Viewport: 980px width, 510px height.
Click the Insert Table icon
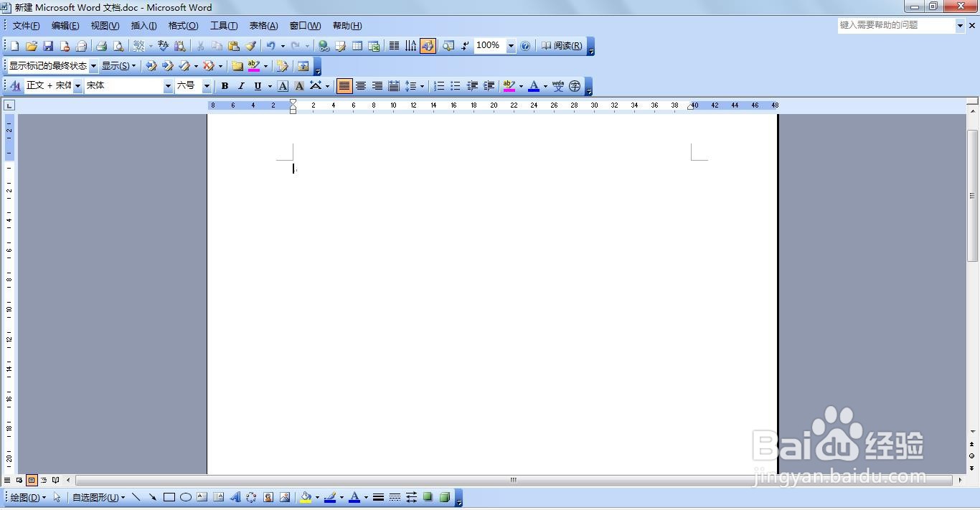(x=357, y=46)
